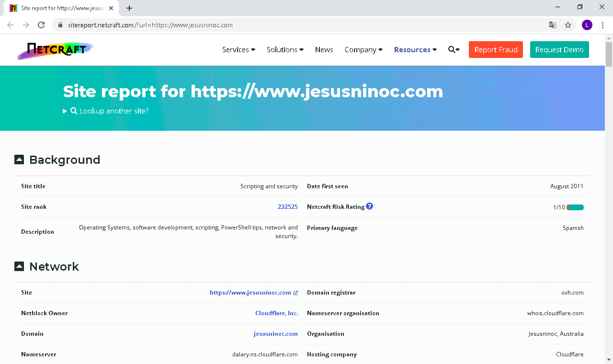613x364 pixels.
Task: Click the translate page icon in address bar
Action: 553,25
